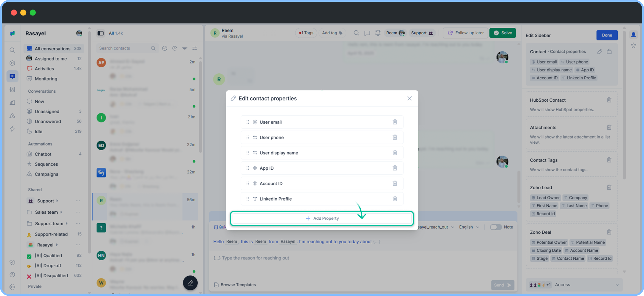Viewport: 644px width, 296px height.
Task: Remove the HubSpot Contact widget
Action: pos(609,100)
